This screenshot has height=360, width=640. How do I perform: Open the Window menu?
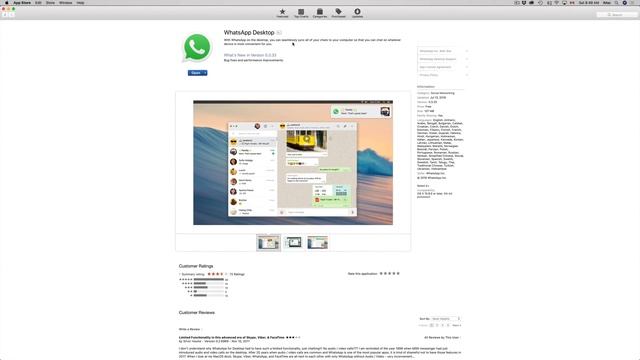coord(65,2)
